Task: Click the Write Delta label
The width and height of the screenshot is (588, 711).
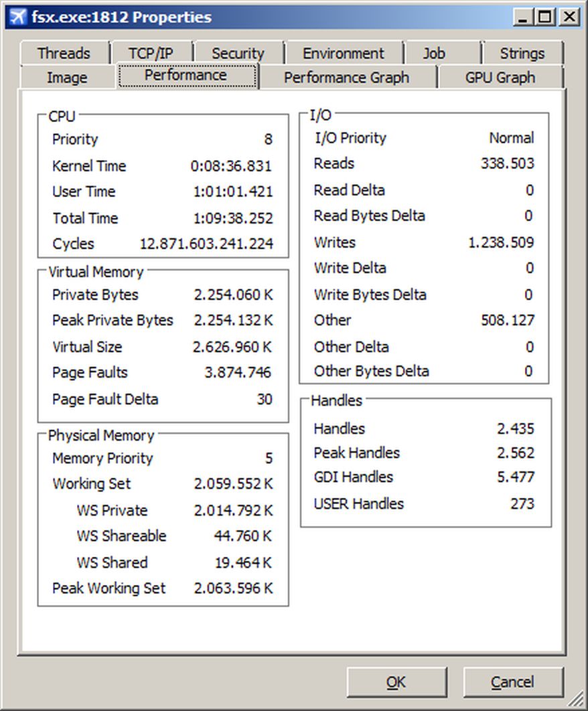Action: pyautogui.click(x=350, y=268)
